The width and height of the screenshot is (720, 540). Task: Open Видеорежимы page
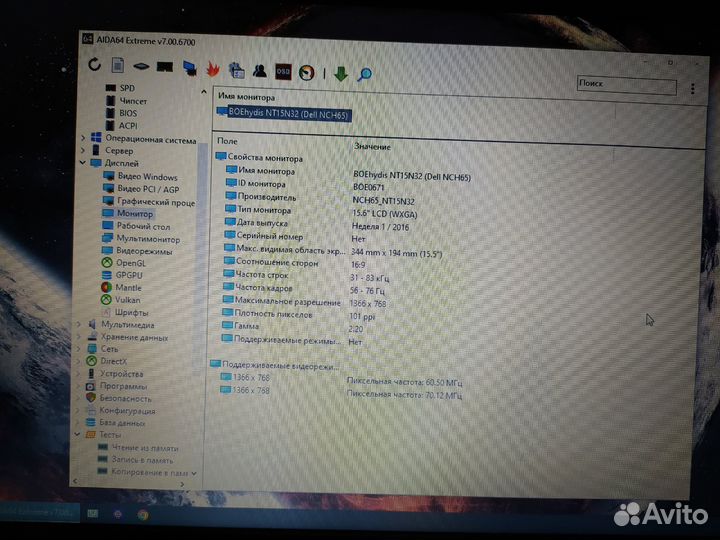click(x=144, y=251)
